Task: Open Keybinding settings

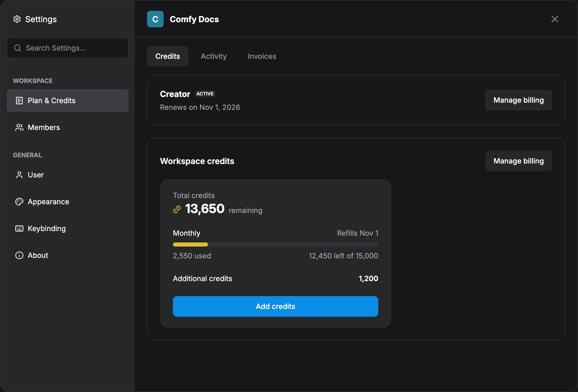Action: point(68,228)
